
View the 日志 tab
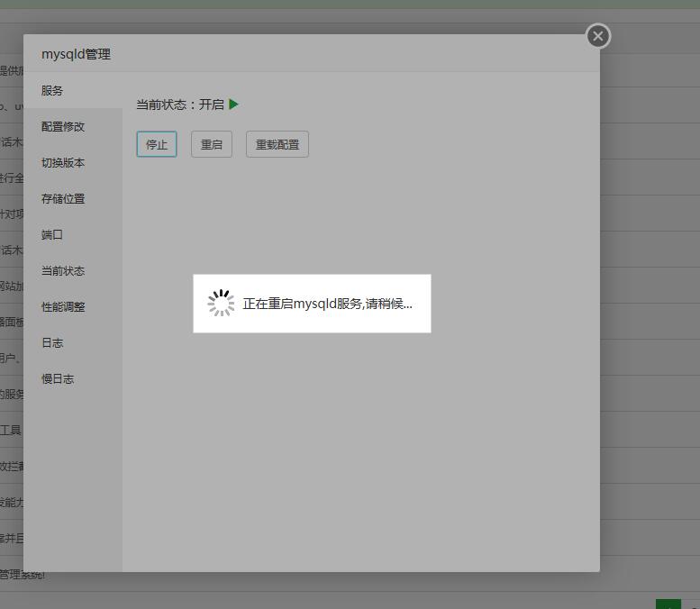(x=52, y=343)
